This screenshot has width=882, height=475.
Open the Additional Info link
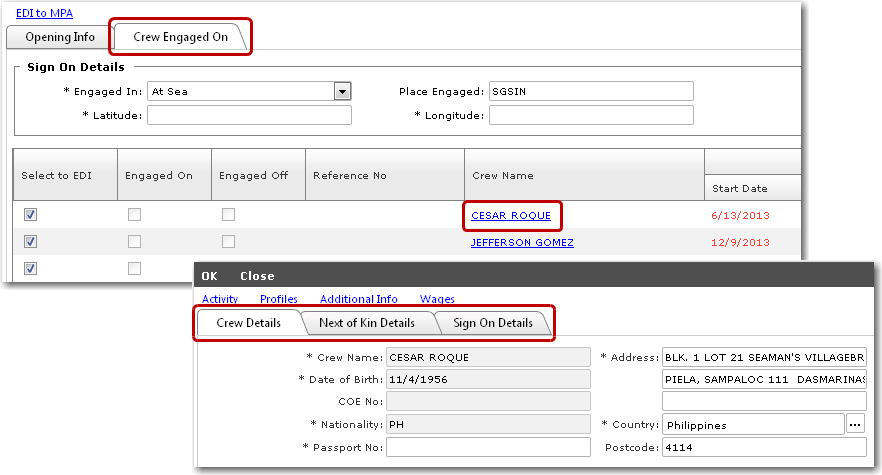tap(358, 299)
